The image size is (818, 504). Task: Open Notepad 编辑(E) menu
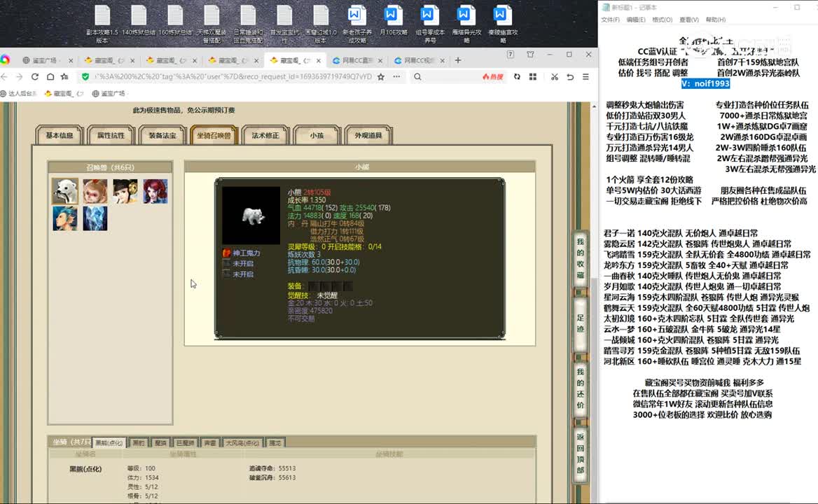pos(636,20)
